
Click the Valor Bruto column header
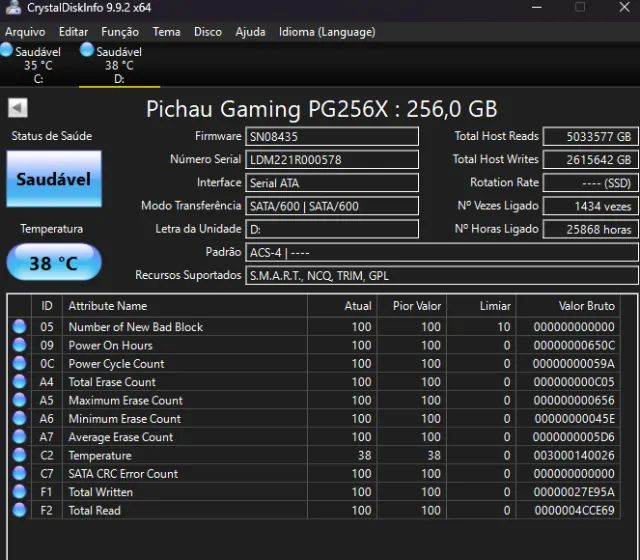(568, 306)
